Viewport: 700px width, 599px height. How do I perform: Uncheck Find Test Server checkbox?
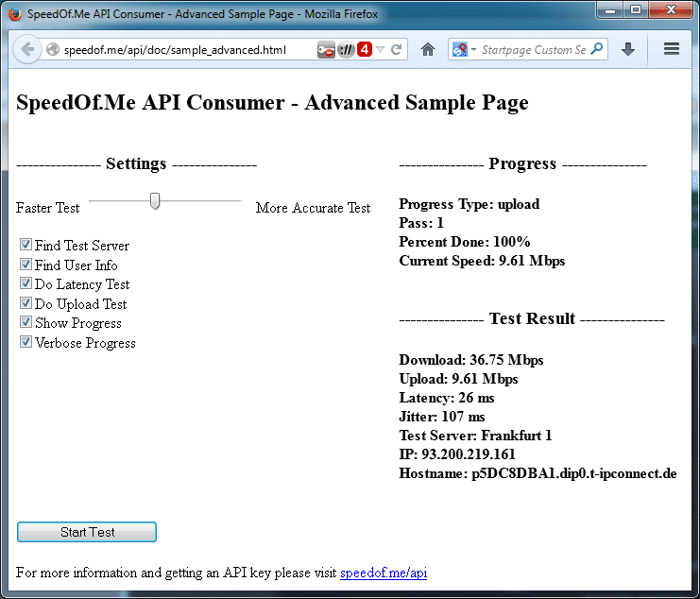click(x=26, y=244)
